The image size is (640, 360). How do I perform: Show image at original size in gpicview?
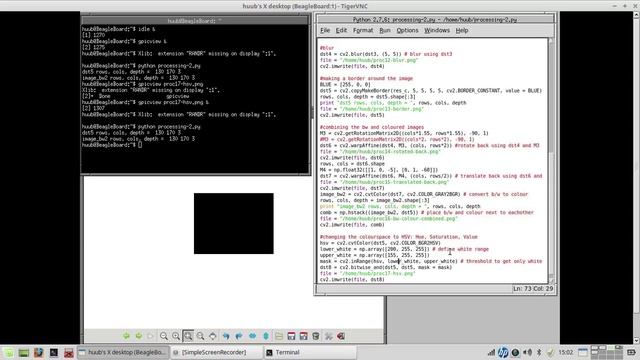point(200,336)
